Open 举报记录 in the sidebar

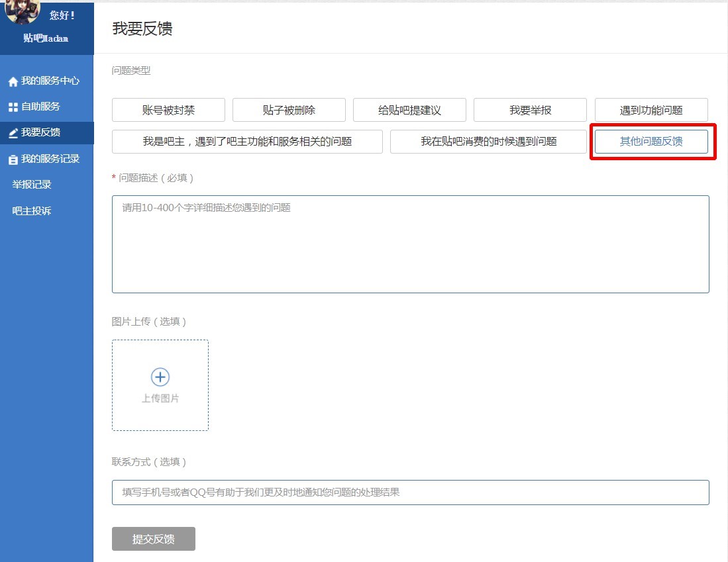point(32,185)
